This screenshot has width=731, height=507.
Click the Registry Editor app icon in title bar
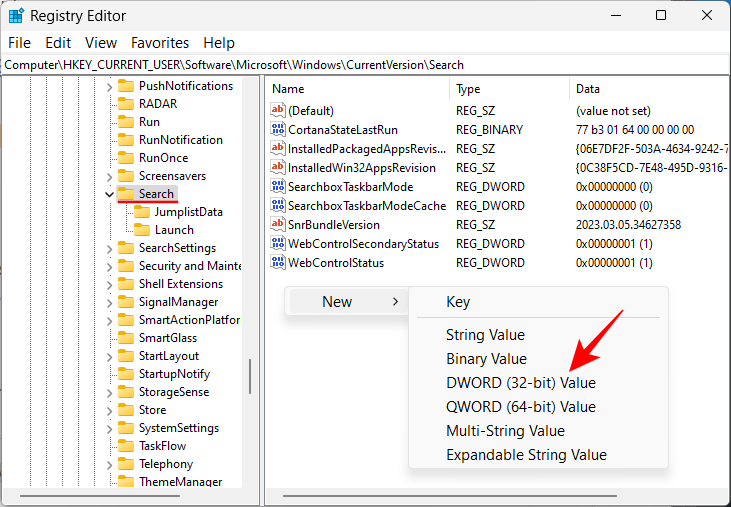tap(16, 16)
